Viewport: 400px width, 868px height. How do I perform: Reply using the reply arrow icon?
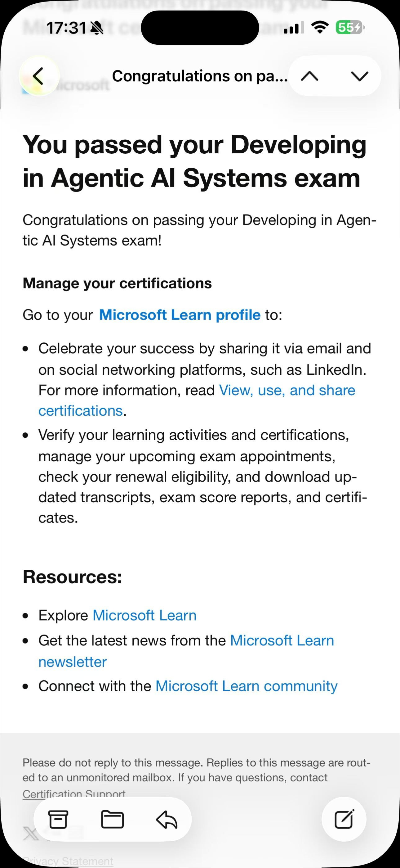[167, 820]
